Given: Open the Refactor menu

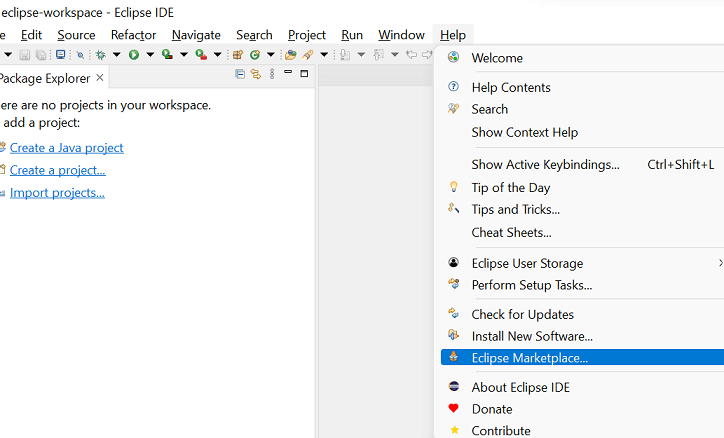Looking at the screenshot, I should pyautogui.click(x=133, y=35).
